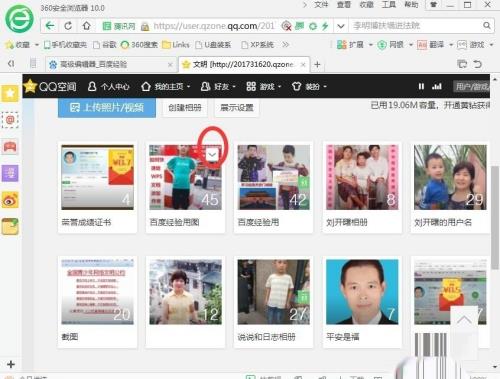This screenshot has height=379, width=500.
Task: Open the 文件 menu
Action: [x=321, y=5]
